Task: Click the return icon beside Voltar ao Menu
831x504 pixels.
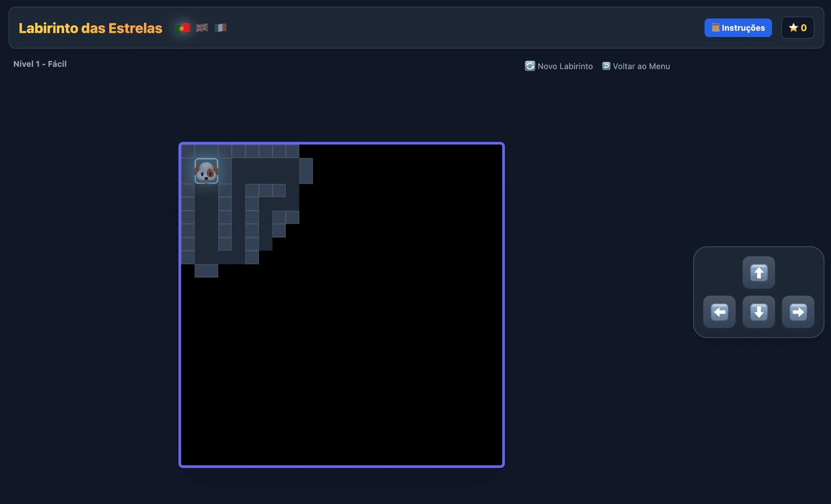Action: pyautogui.click(x=606, y=66)
